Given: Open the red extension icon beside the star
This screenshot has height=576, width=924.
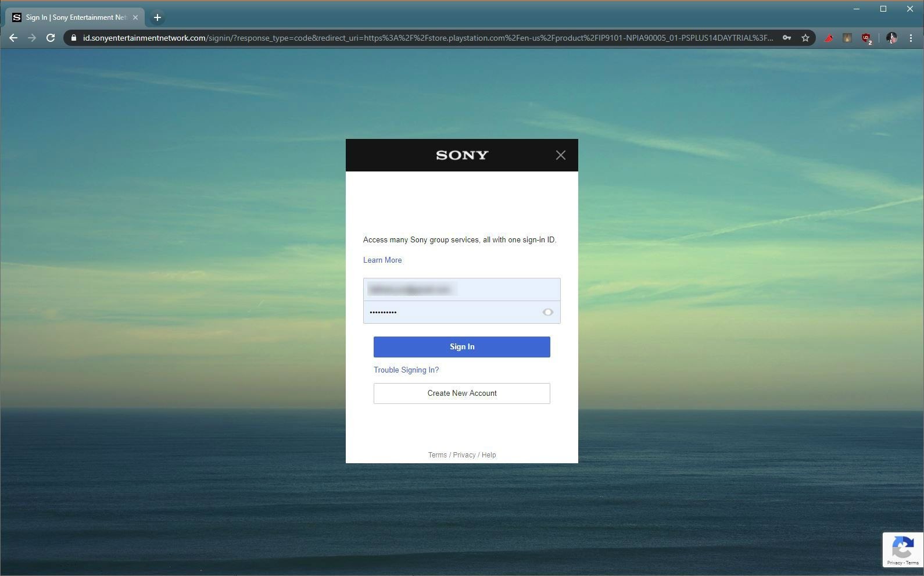Looking at the screenshot, I should point(829,38).
